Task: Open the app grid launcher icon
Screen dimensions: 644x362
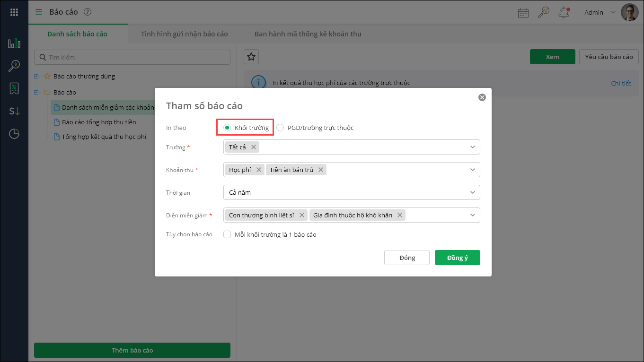Action: click(x=14, y=13)
